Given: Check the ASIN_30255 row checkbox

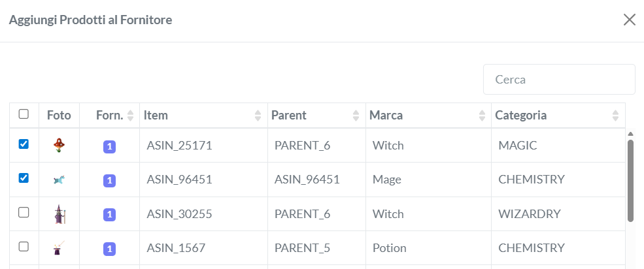Looking at the screenshot, I should click(24, 212).
